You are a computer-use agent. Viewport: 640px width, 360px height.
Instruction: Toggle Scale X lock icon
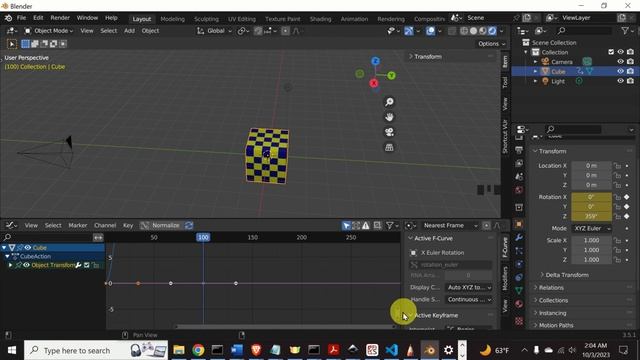[x=617, y=240]
